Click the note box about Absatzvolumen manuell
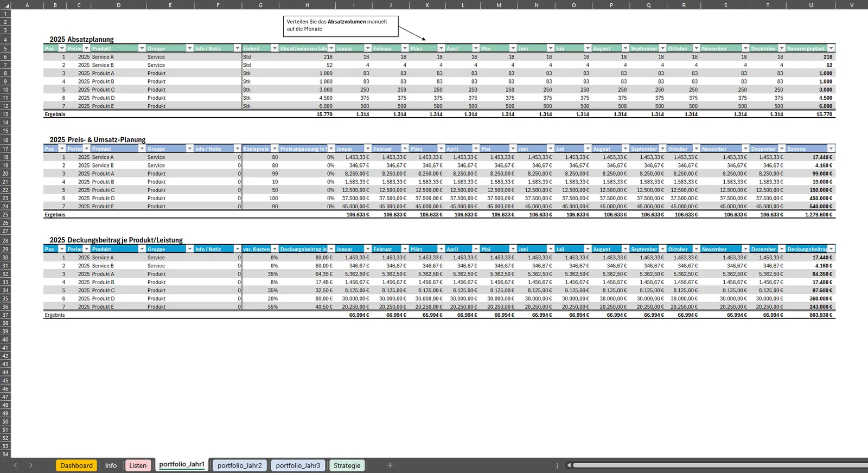 [x=341, y=25]
